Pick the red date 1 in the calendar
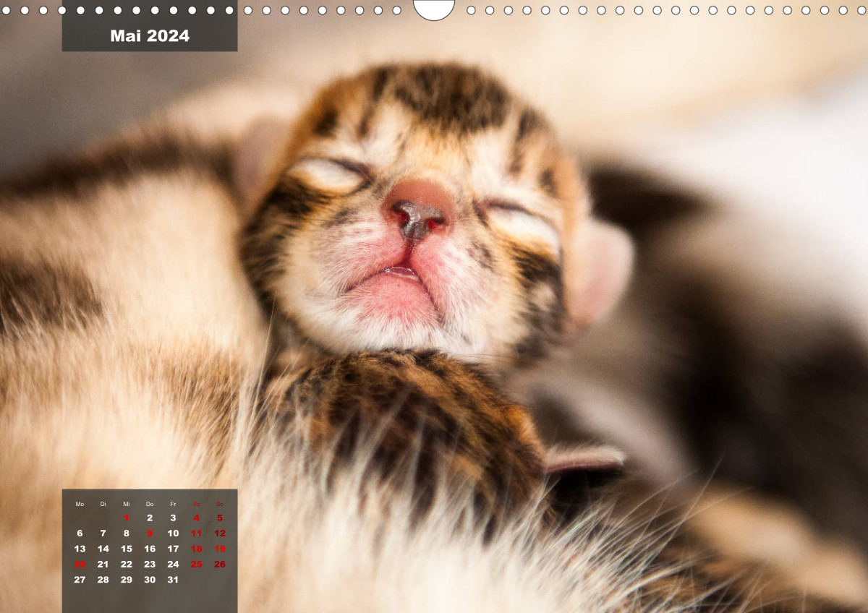 tap(127, 518)
